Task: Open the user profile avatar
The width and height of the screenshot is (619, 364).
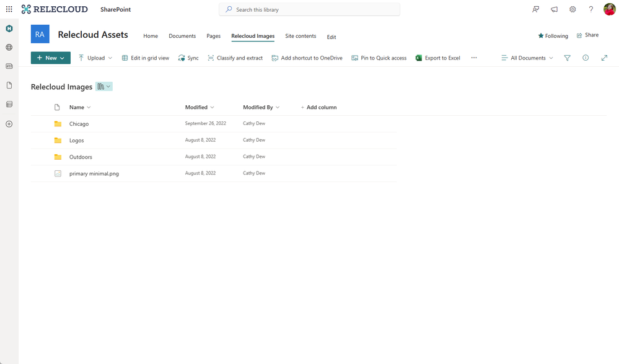Action: (610, 9)
